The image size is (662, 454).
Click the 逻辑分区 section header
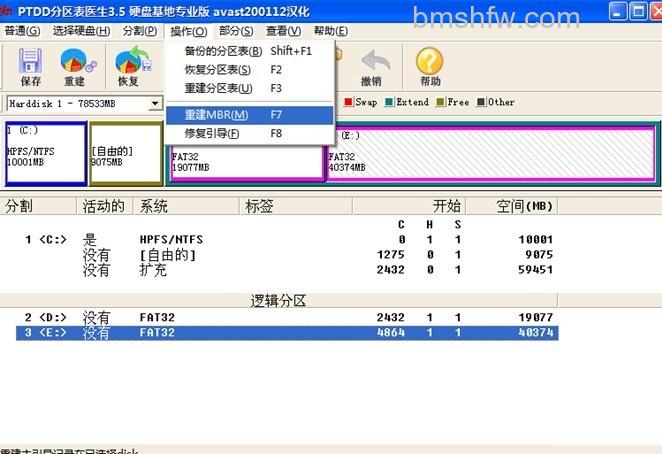coord(279,301)
